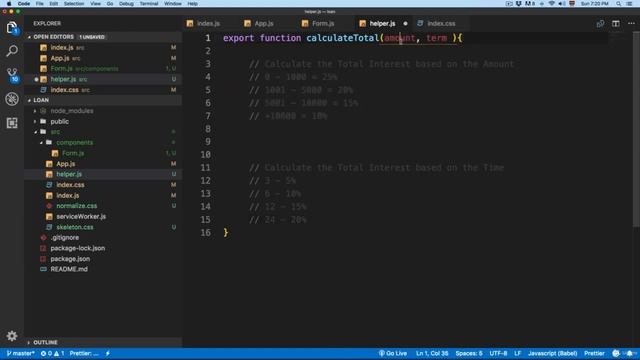Open package.json in the file tree
This screenshot has height=360, width=640.
[x=103, y=259]
